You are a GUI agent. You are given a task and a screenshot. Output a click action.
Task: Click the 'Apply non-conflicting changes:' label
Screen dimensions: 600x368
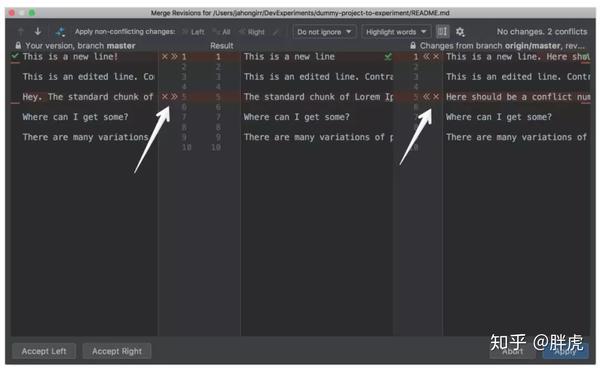125,31
